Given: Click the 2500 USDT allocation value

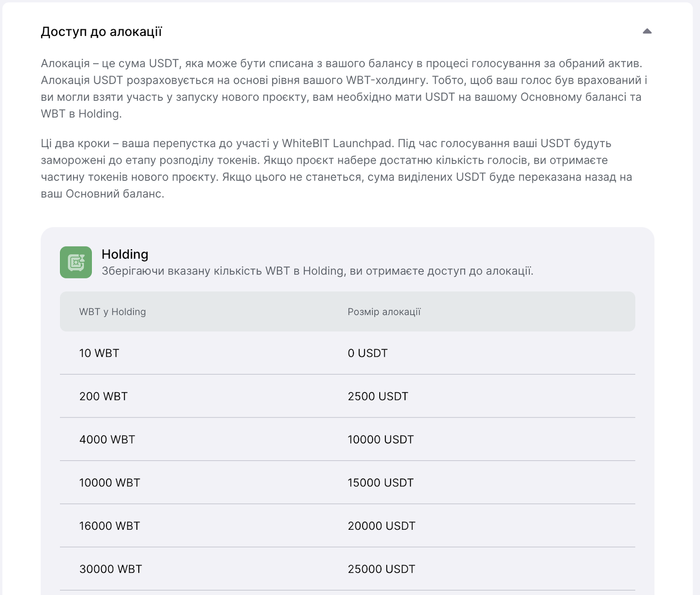Looking at the screenshot, I should 378,396.
